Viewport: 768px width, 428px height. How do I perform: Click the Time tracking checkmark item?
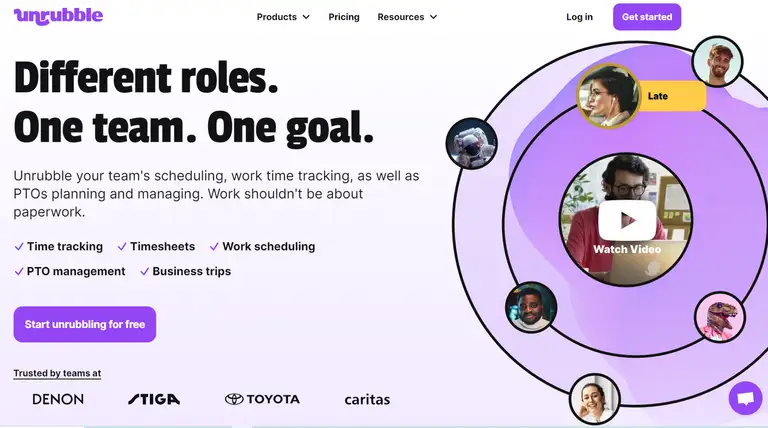tap(59, 246)
